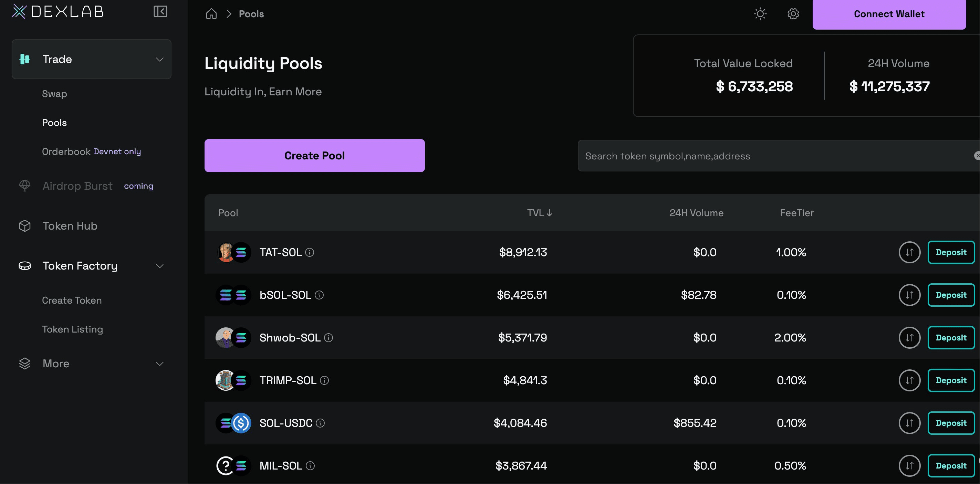Screen dimensions: 980x484
Task: Click info icon next to TAT-SOL
Action: 310,252
